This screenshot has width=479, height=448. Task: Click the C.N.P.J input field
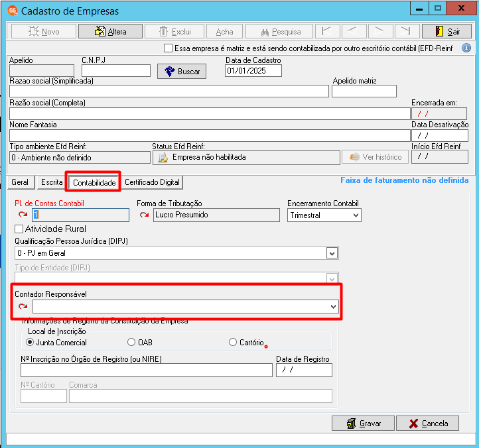[116, 70]
